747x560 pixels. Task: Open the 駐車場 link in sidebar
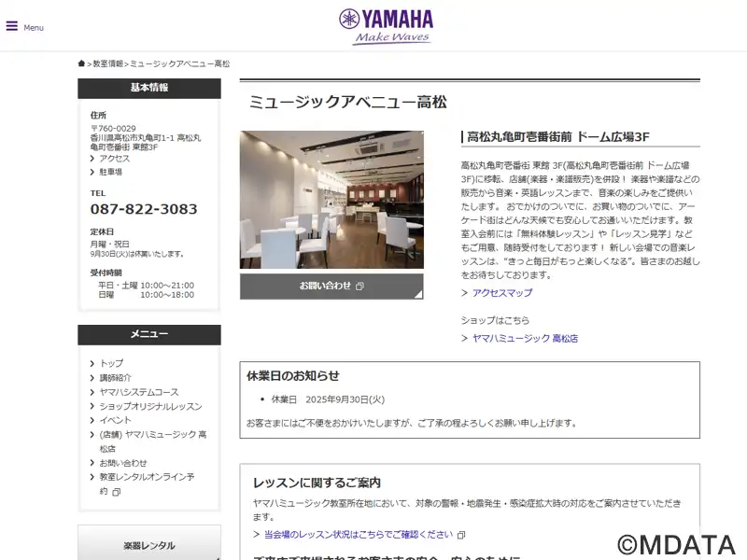(x=110, y=172)
